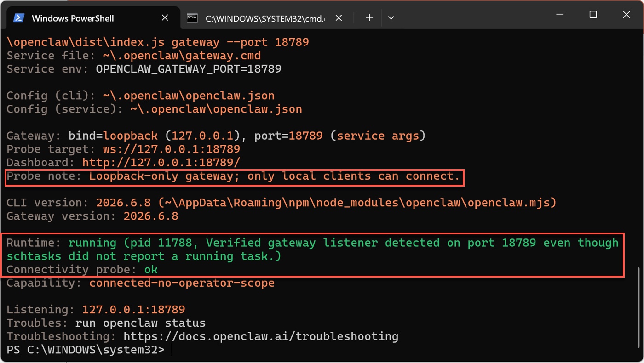
Task: Close the Windows PowerShell tab
Action: pyautogui.click(x=165, y=18)
